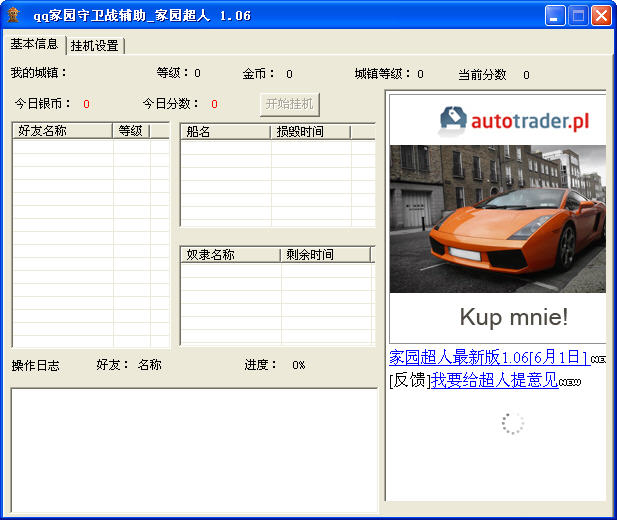This screenshot has width=617, height=520.
Task: Click the orange sports car ad image
Action: pyautogui.click(x=497, y=219)
